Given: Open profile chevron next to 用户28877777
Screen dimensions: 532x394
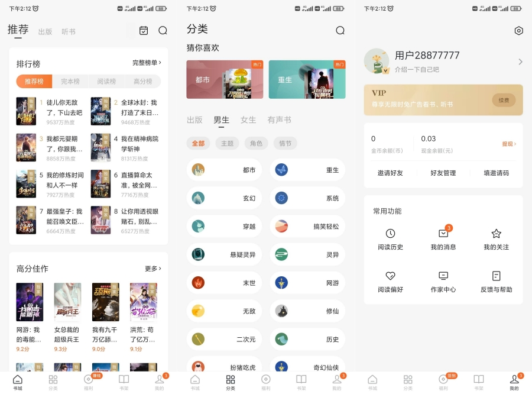Looking at the screenshot, I should click(520, 62).
